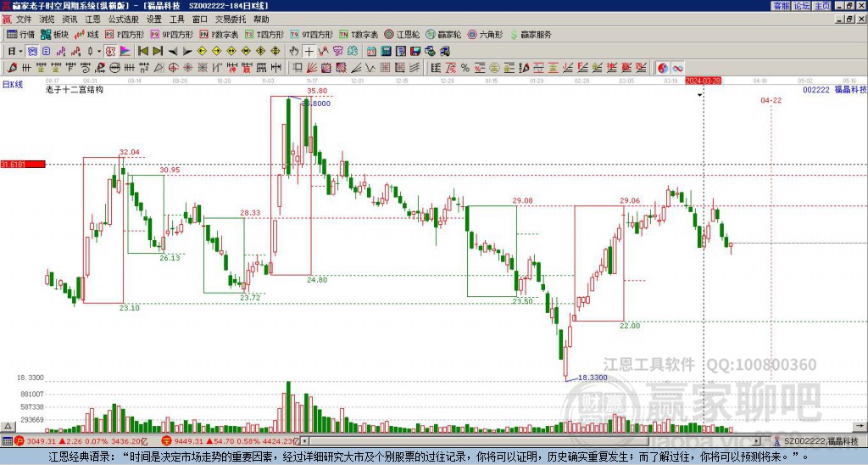Click the calendar icon in toolbar
The image size is (868, 465).
tap(371, 51)
